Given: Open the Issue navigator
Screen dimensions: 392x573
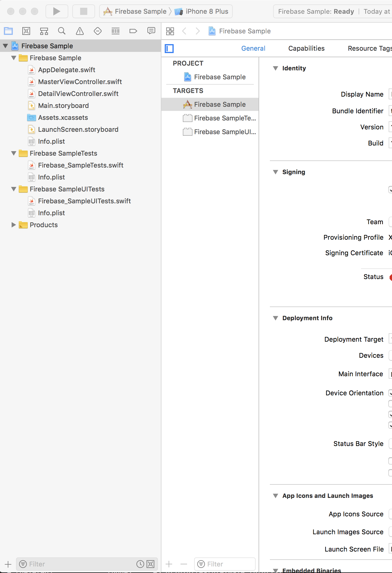Looking at the screenshot, I should (80, 31).
